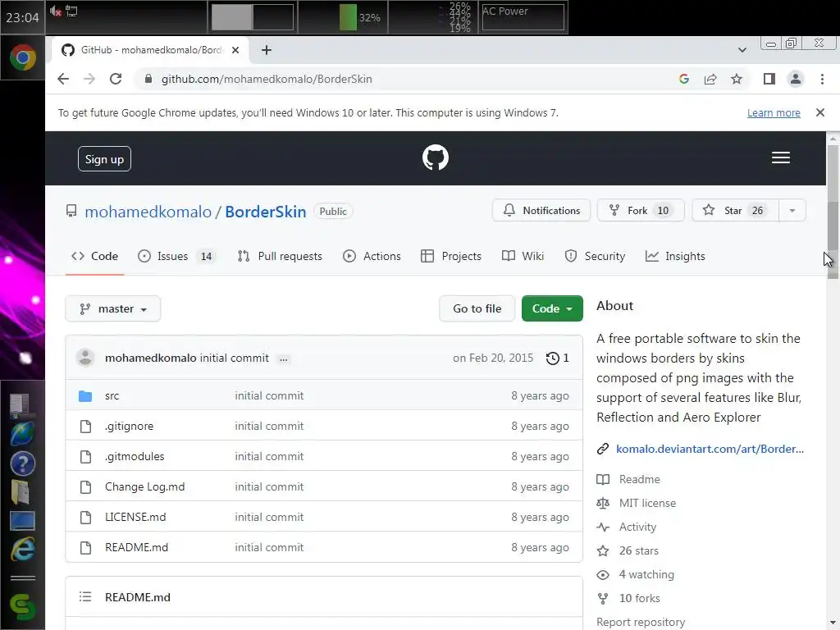Open the komalo.deviantart.com link
840x630 pixels.
click(x=710, y=449)
